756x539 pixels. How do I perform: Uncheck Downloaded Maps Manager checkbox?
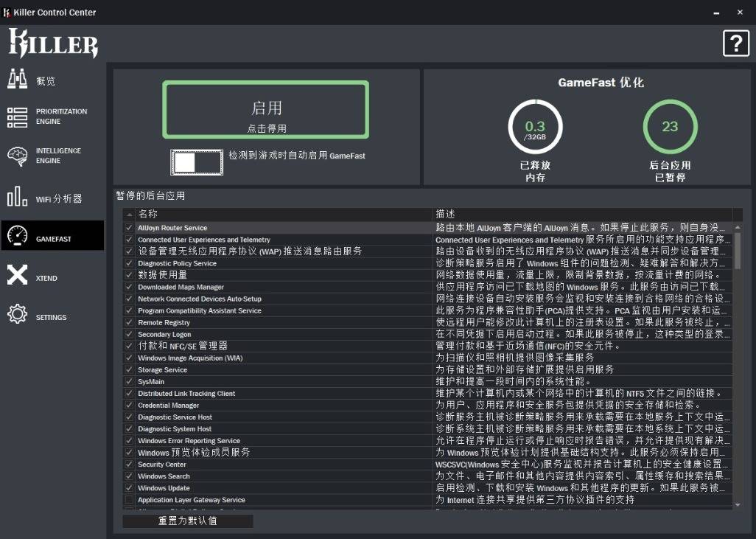tap(129, 287)
